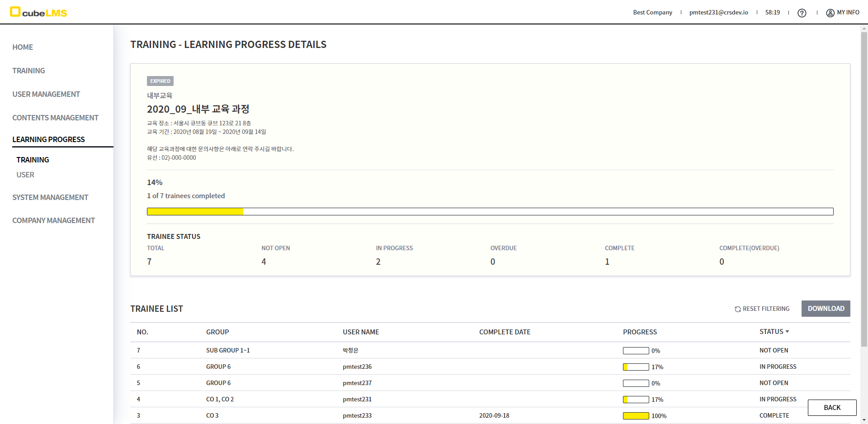Click the cubeLMS logo

[38, 12]
